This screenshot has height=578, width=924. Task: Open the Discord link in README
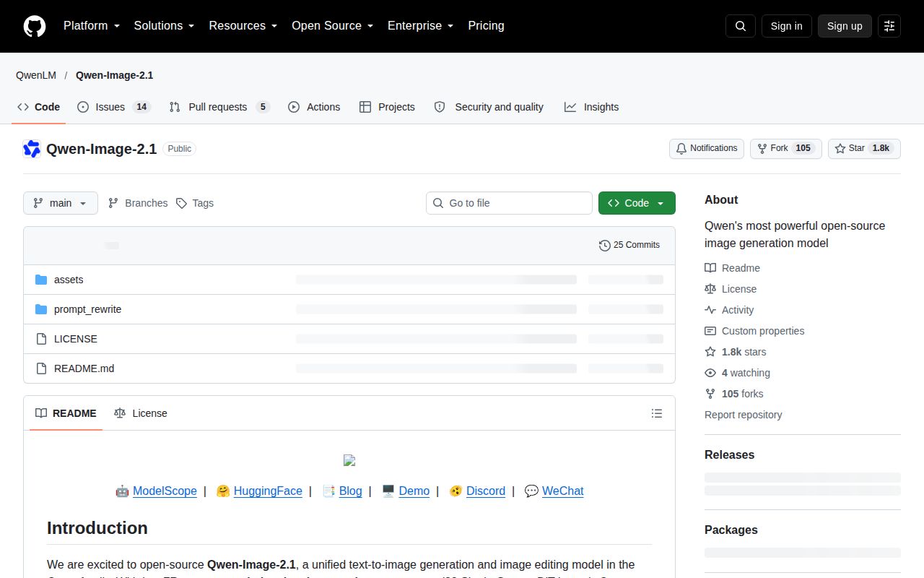point(486,491)
